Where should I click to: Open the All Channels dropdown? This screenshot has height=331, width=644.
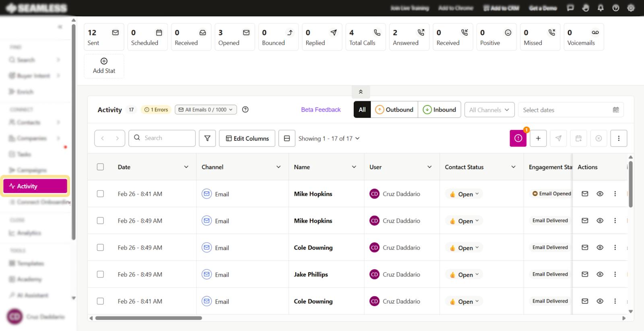tap(489, 110)
